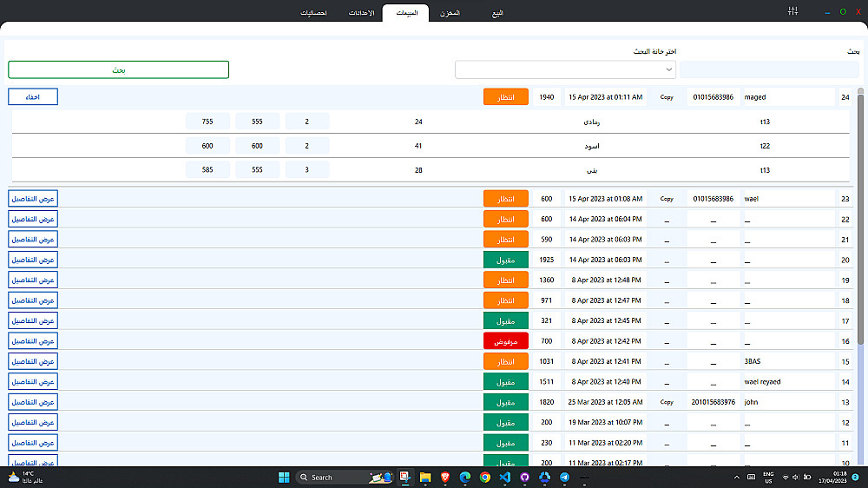Open File Explorer from taskbar
Image resolution: width=868 pixels, height=488 pixels.
[425, 478]
